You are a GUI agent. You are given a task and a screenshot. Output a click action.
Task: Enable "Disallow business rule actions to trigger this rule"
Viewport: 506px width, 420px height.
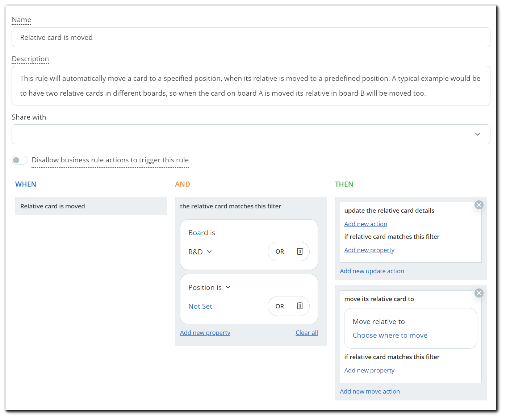pyautogui.click(x=19, y=160)
